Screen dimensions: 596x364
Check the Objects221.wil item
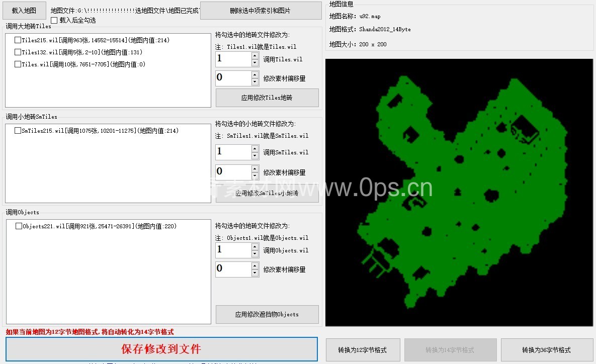[x=19, y=226]
